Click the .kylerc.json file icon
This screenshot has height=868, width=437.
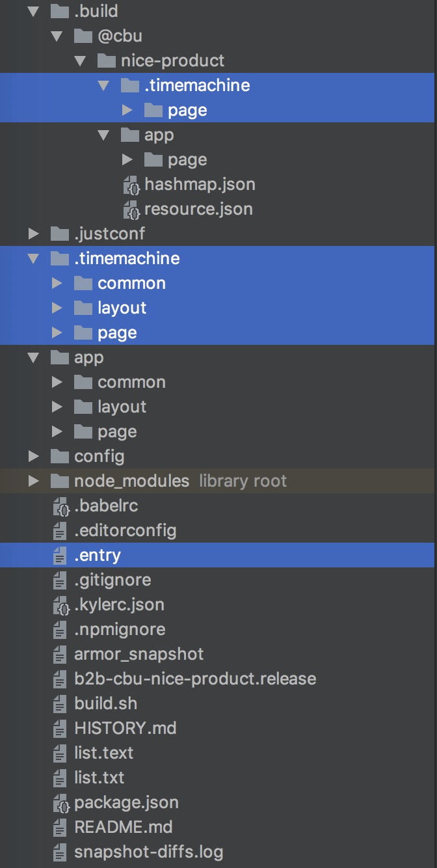click(x=60, y=605)
